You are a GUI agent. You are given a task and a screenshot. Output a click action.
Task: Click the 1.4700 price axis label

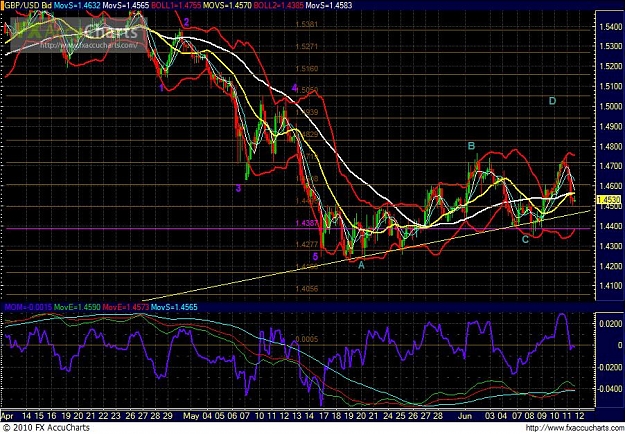[610, 166]
